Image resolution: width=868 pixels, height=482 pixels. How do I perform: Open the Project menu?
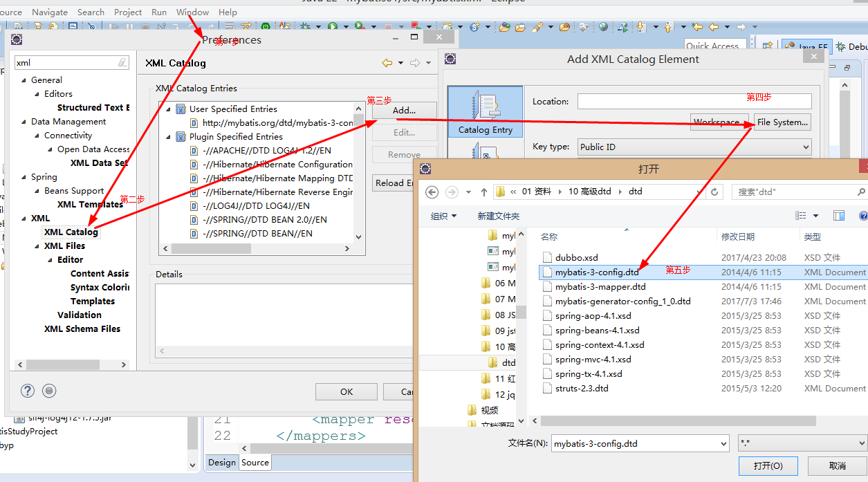click(128, 12)
